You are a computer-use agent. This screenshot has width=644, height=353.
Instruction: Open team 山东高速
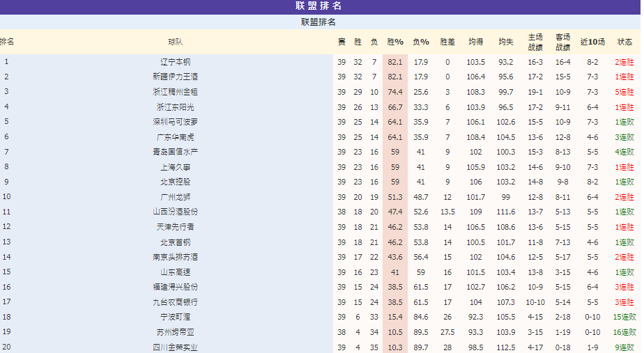(x=176, y=272)
